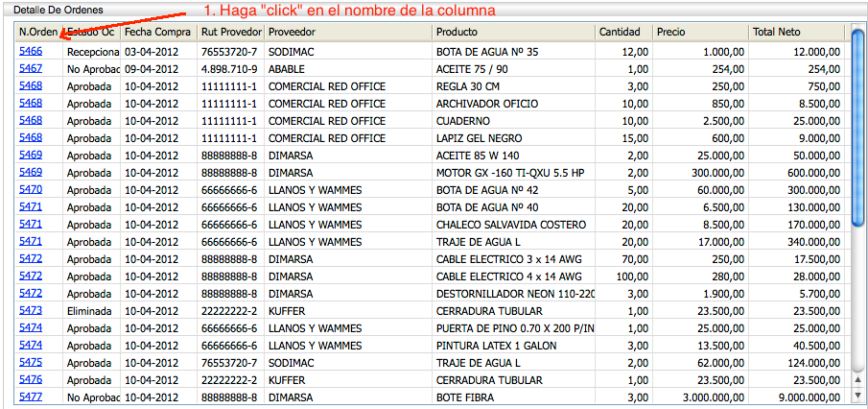868x409 pixels.
Task: Open order 5471 link in CHALECO SALVAVIDA row
Action: point(31,224)
